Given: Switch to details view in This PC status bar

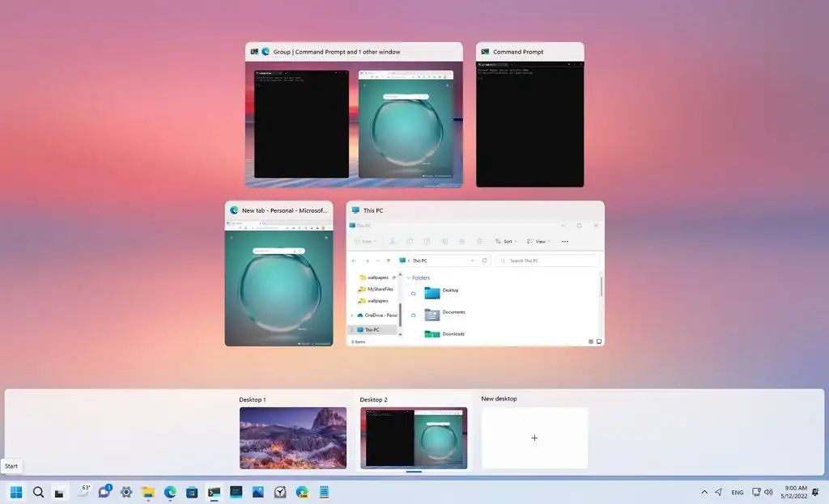Looking at the screenshot, I should pyautogui.click(x=590, y=342).
